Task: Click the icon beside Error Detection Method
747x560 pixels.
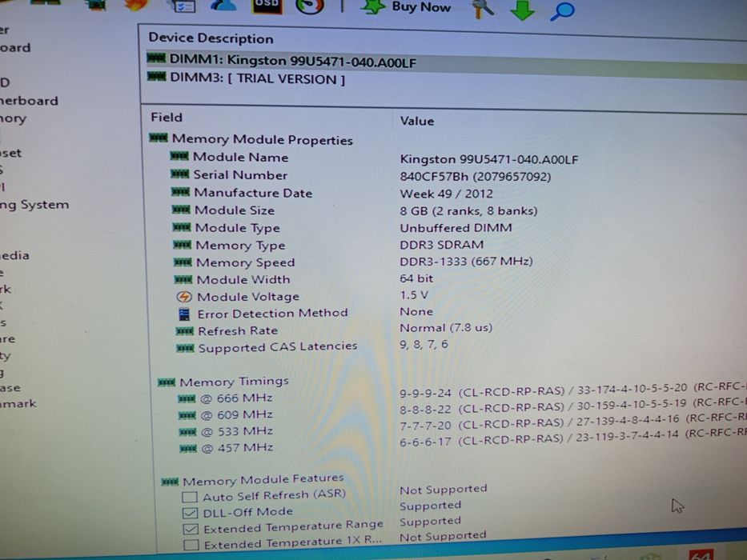Action: [184, 314]
